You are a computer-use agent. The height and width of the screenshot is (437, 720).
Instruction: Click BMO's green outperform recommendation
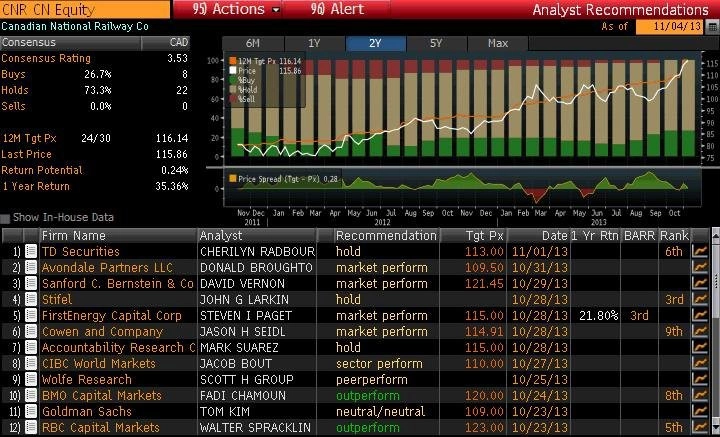(x=368, y=395)
